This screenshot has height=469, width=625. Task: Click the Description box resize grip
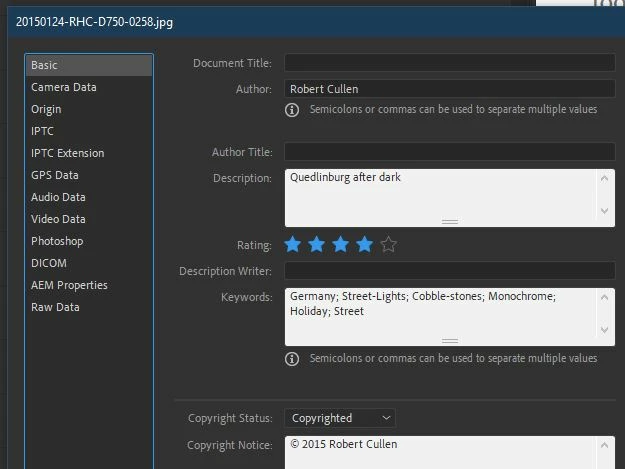450,222
